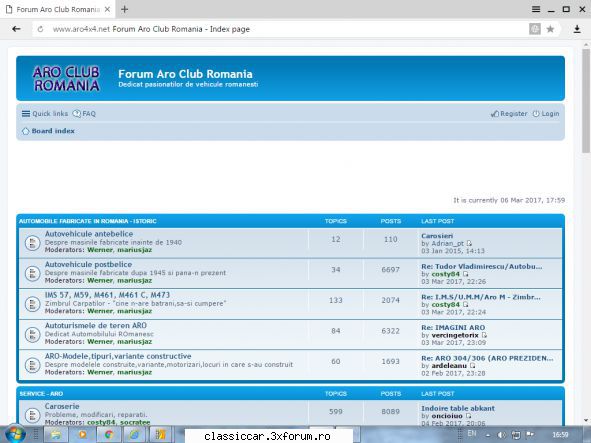This screenshot has height=443, width=591.
Task: View latest post icon next to Adrian_pt
Action: (469, 244)
